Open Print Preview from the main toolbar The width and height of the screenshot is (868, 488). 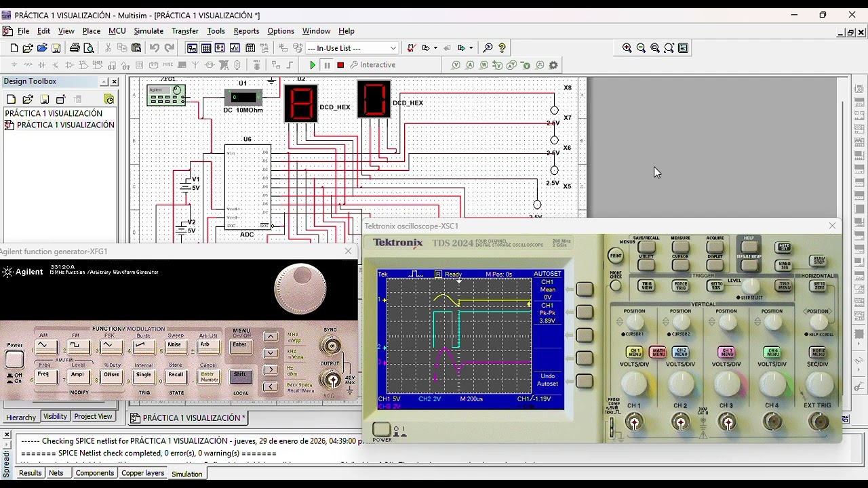coord(89,48)
